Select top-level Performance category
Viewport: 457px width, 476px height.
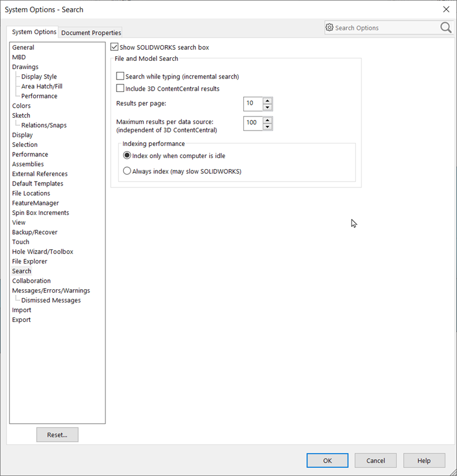click(x=30, y=154)
